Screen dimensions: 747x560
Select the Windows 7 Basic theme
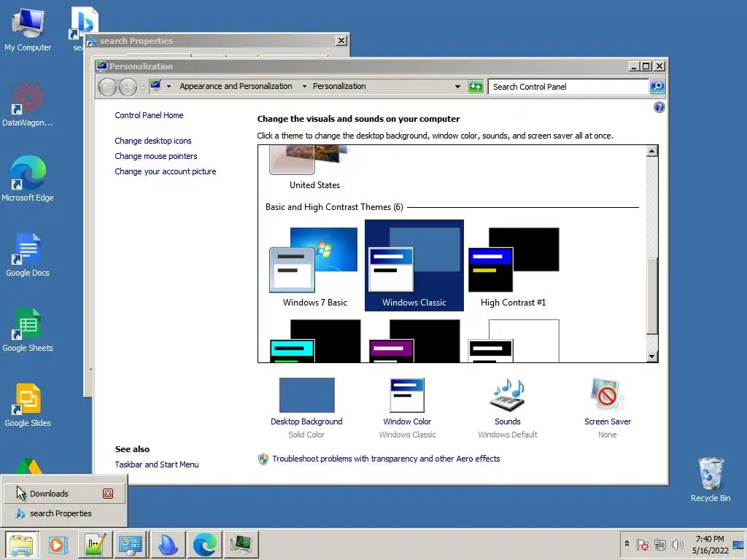pyautogui.click(x=314, y=265)
